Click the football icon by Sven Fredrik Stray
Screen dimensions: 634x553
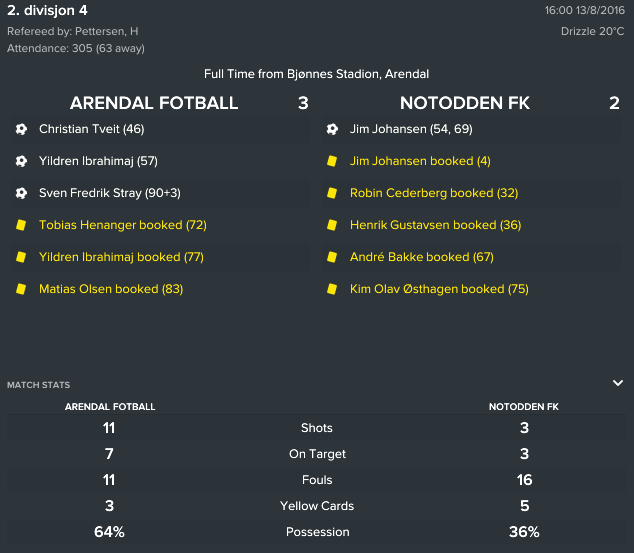21,193
